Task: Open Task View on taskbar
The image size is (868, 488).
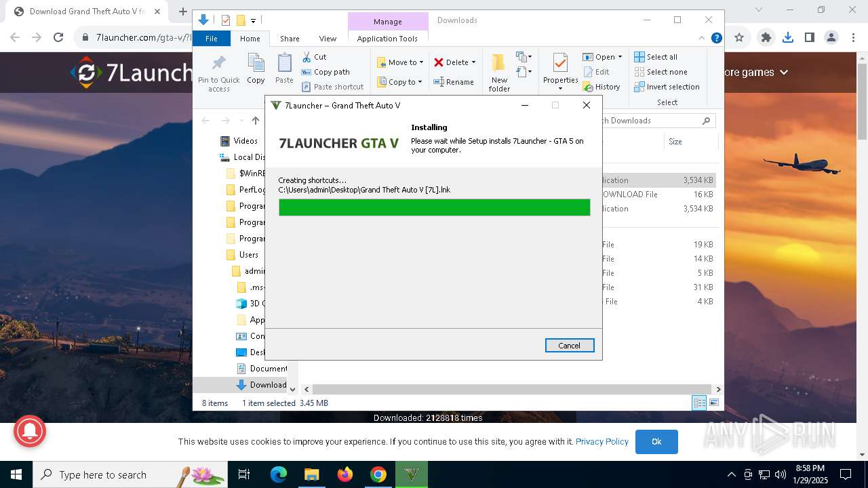Action: 244,474
